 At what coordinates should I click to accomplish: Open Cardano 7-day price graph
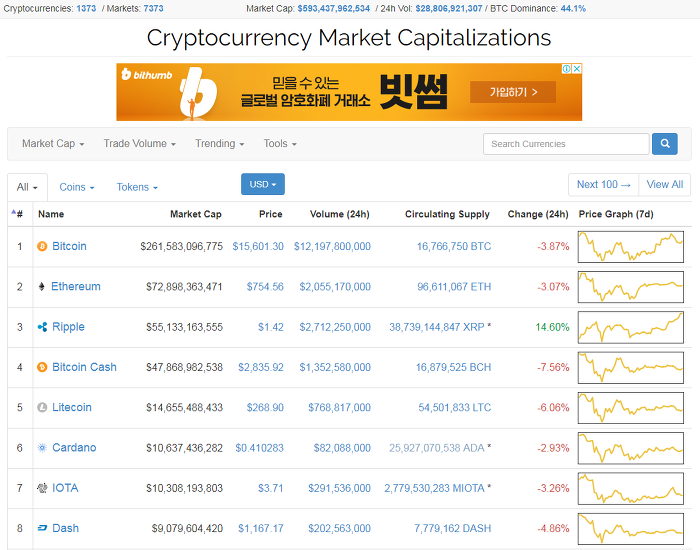coord(631,448)
